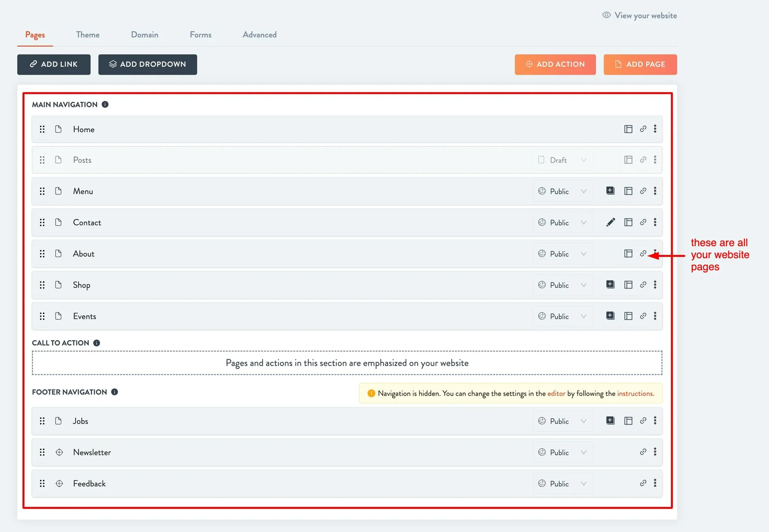769x532 pixels.
Task: Click the link icon on Newsletter row
Action: pos(643,452)
